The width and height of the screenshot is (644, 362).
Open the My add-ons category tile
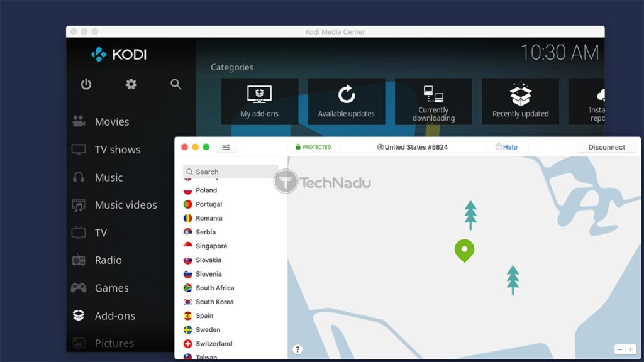[260, 101]
